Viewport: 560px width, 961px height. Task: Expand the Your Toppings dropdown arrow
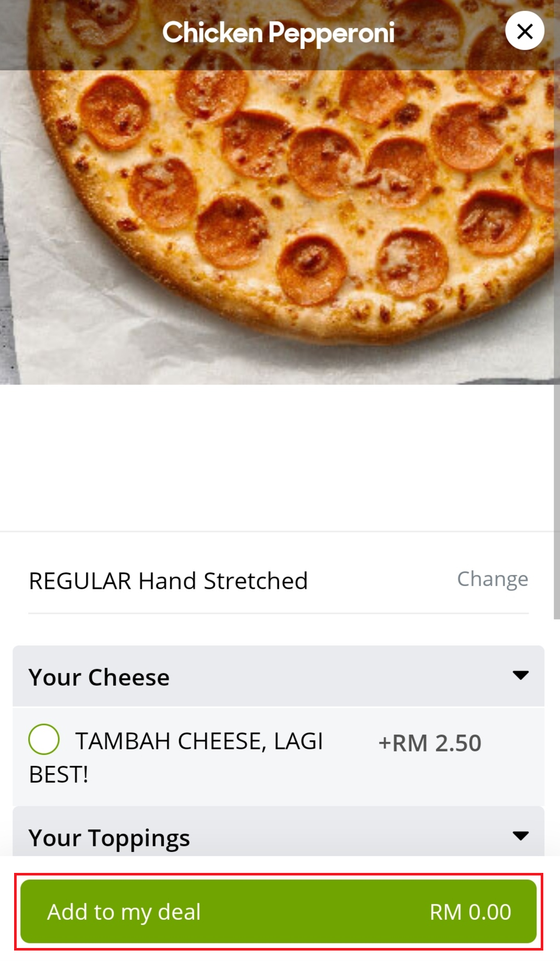[520, 836]
